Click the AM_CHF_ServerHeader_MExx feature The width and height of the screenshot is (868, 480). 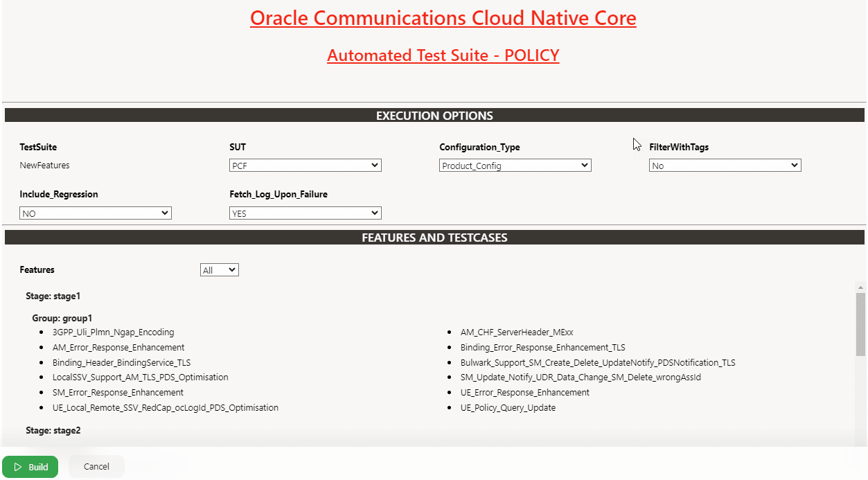point(517,332)
